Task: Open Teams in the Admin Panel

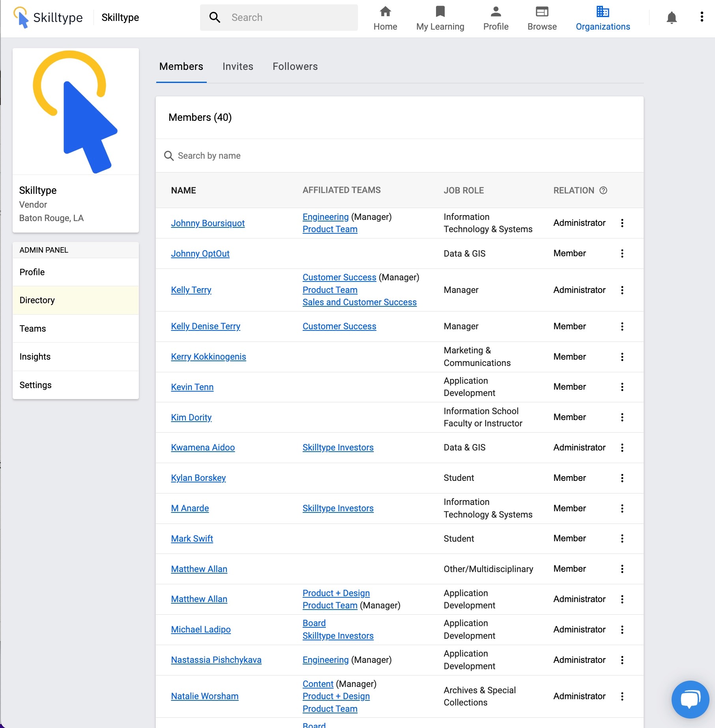Action: (x=76, y=328)
